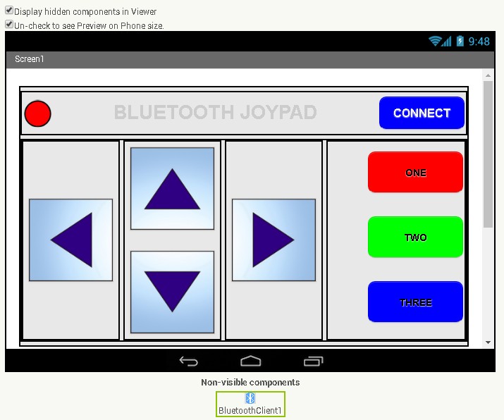This screenshot has width=504, height=420.
Task: Click the cellular signal icon
Action: 446,41
